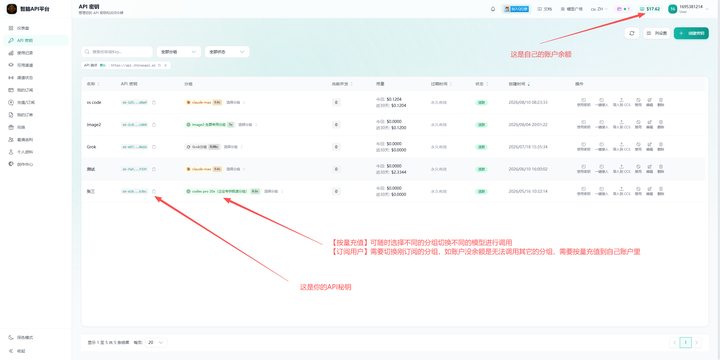Click the notification bell icon in header
720x360 pixels.
pyautogui.click(x=493, y=9)
